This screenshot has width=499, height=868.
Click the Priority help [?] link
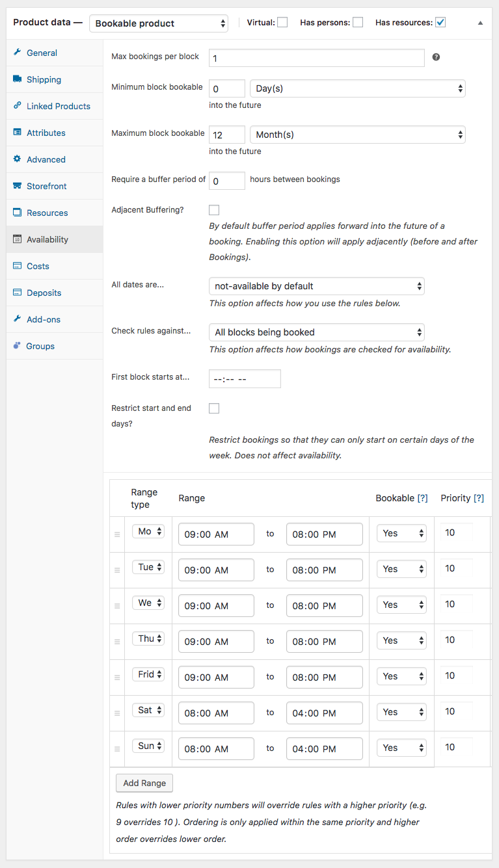[479, 498]
